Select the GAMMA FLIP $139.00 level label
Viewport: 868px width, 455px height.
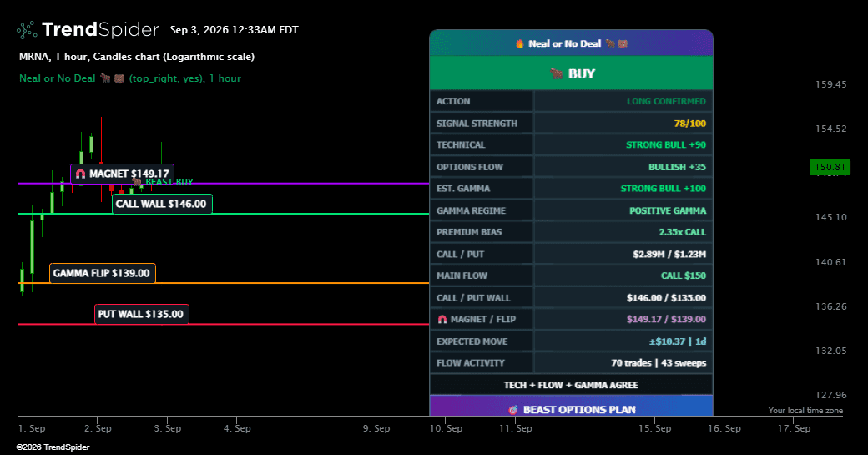[103, 274]
